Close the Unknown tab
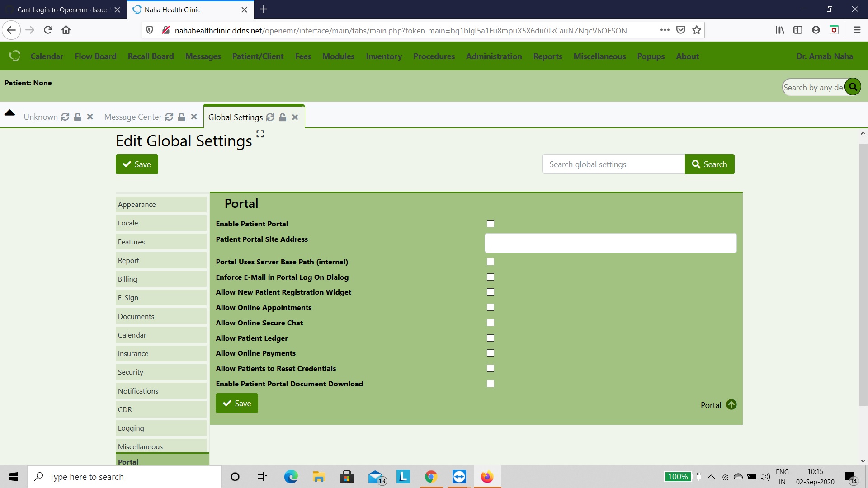868x488 pixels. pos(90,117)
